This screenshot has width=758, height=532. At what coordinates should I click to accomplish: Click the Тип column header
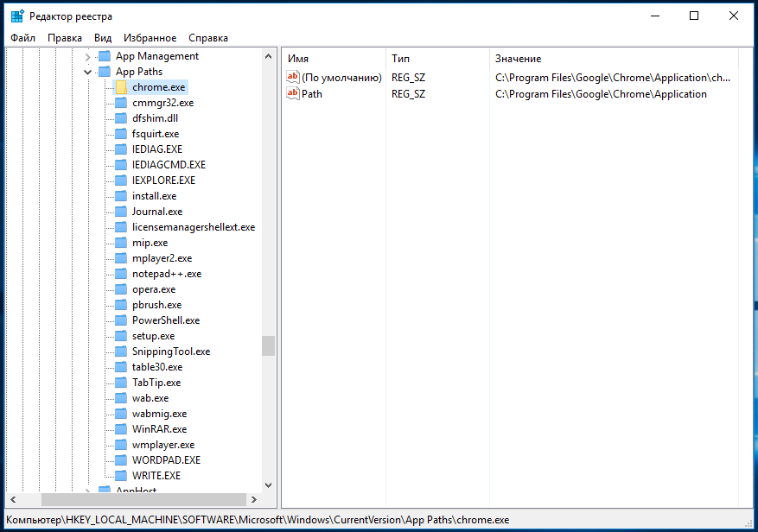coord(437,59)
